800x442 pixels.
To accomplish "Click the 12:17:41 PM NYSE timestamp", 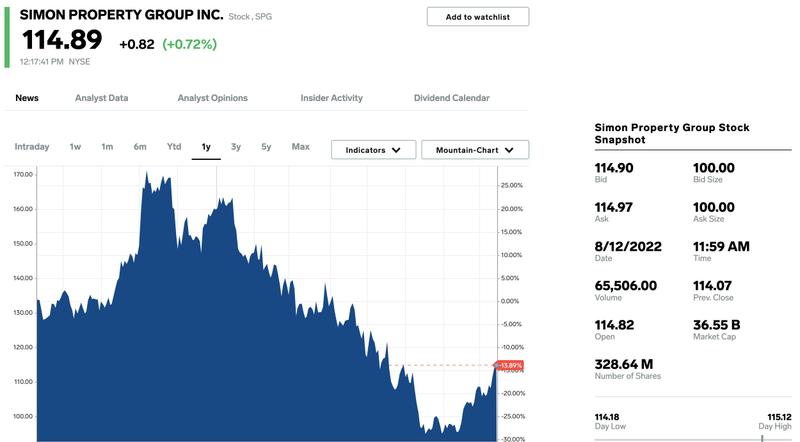I will click(x=55, y=62).
